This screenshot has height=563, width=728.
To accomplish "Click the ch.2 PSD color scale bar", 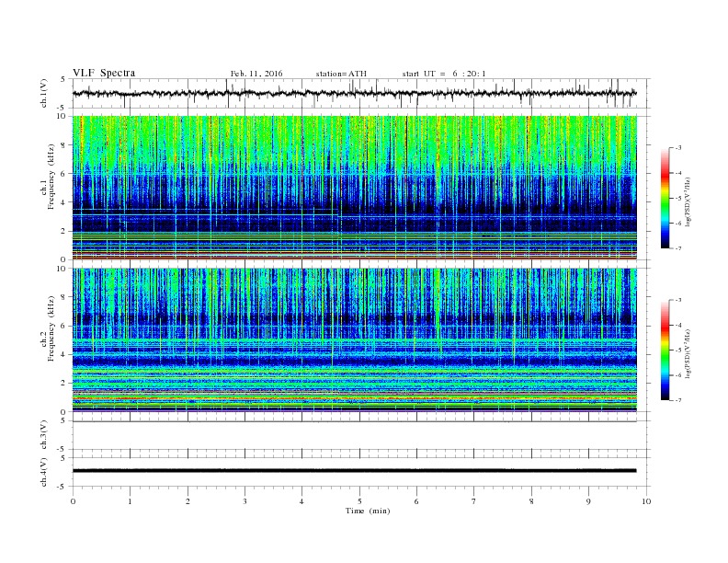I will (665, 350).
